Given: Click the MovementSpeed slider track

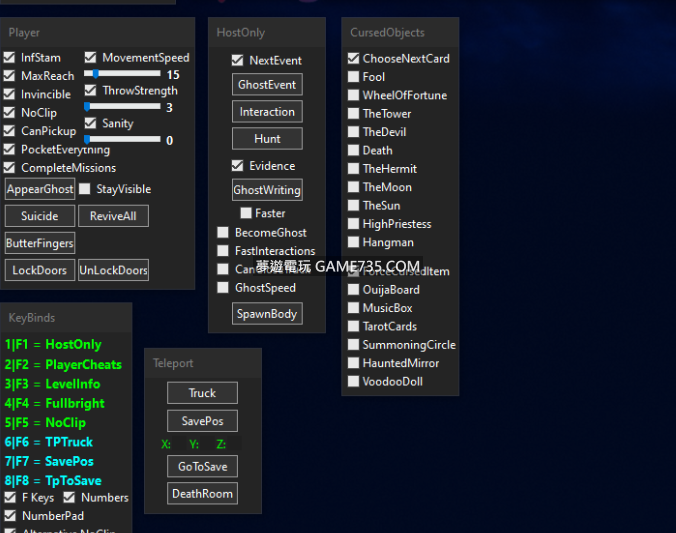Looking at the screenshot, I should point(123,74).
